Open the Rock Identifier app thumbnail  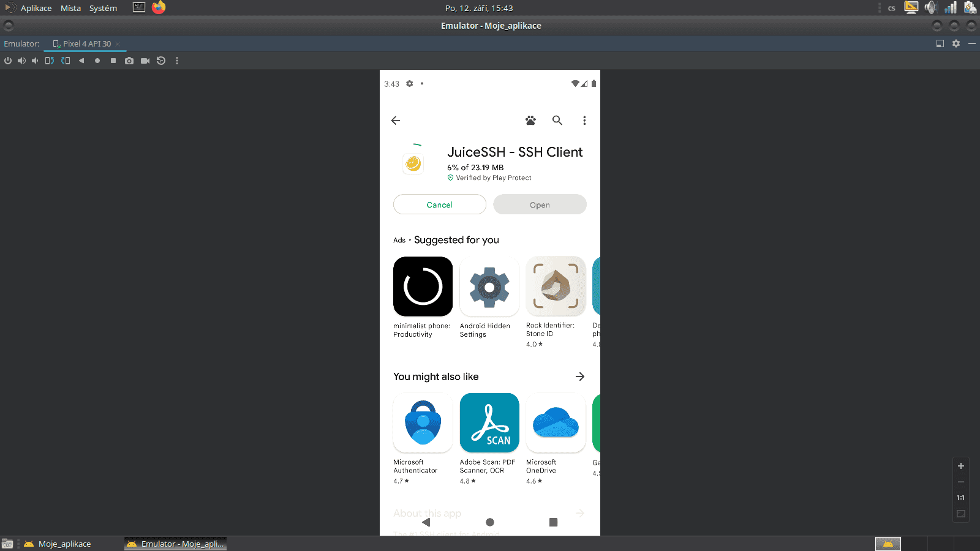click(x=556, y=287)
